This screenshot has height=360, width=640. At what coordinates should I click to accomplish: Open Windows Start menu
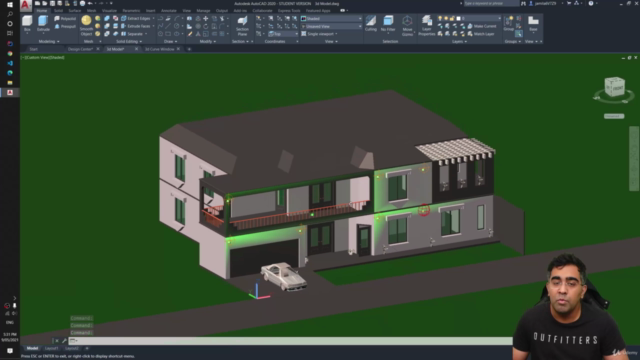click(x=10, y=4)
